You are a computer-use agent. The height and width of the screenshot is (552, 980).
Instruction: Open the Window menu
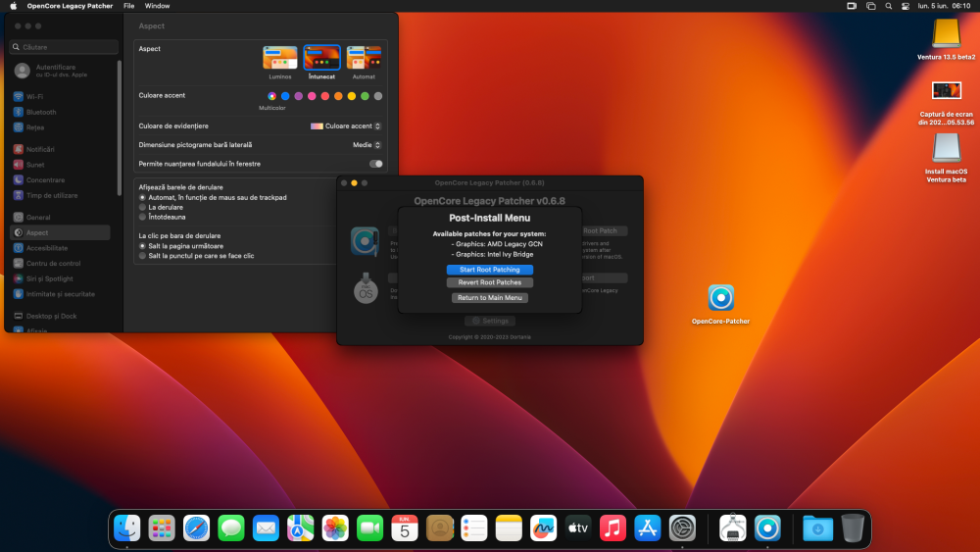pos(157,6)
